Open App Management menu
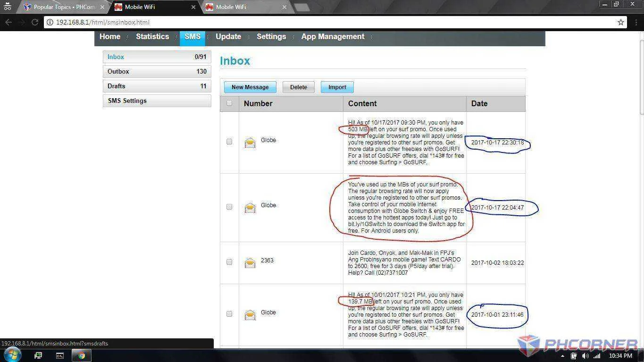Screen dimensions: 644x362 333,37
